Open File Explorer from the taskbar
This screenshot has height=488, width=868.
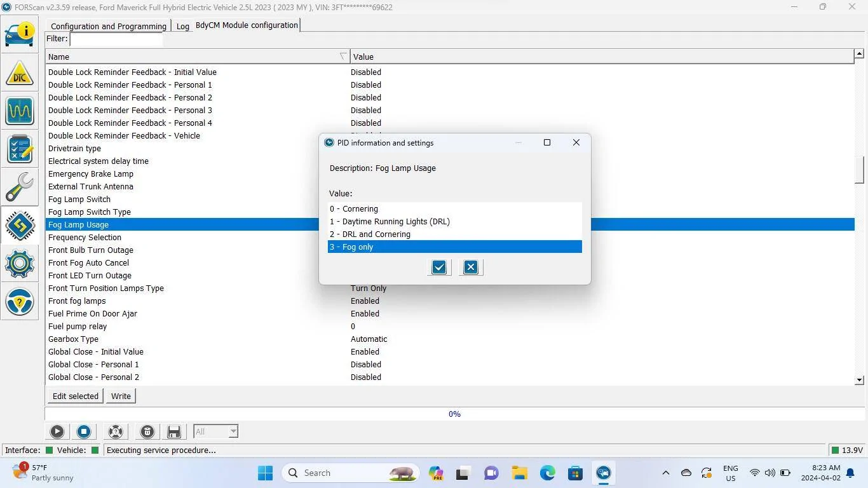(x=520, y=473)
